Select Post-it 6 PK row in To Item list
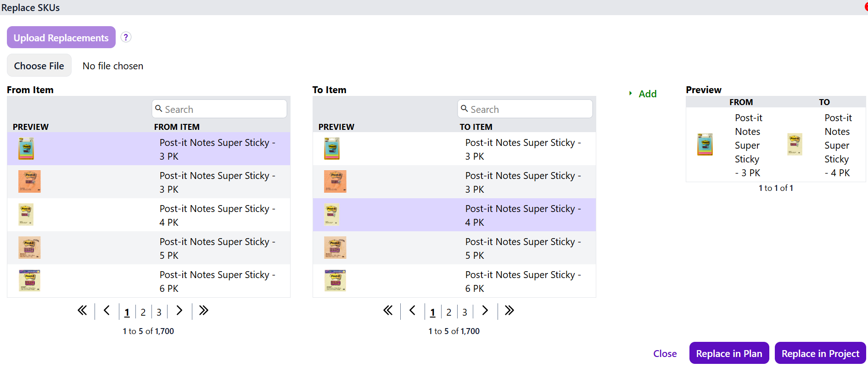868x368 pixels. (523, 281)
